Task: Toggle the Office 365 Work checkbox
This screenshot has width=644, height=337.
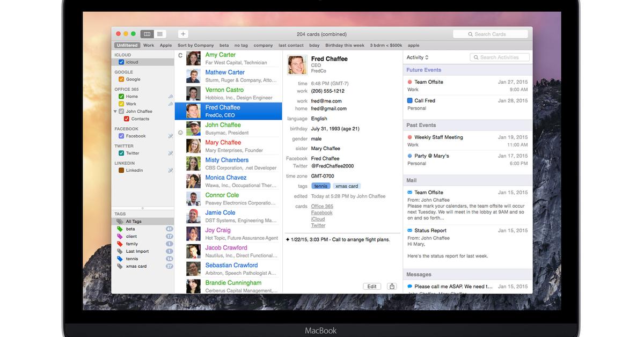Action: click(x=121, y=104)
